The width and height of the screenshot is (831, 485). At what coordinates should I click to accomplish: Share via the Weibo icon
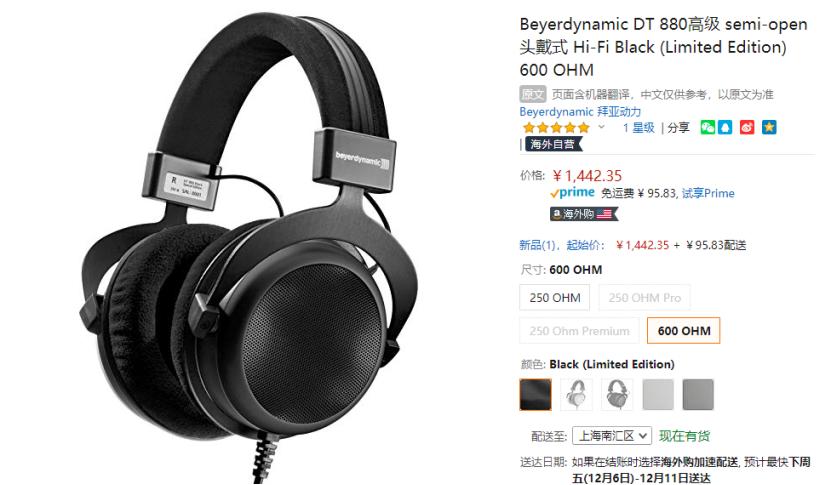click(747, 127)
